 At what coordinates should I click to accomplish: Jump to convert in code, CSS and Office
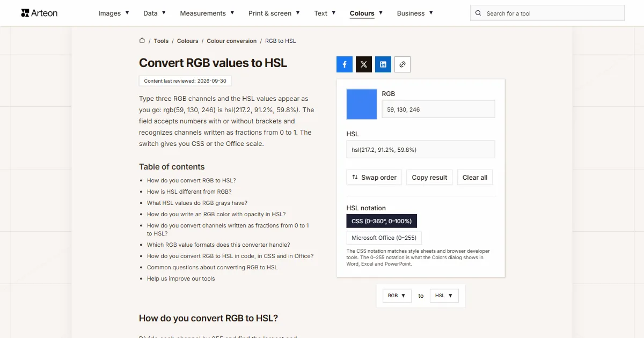click(x=230, y=256)
